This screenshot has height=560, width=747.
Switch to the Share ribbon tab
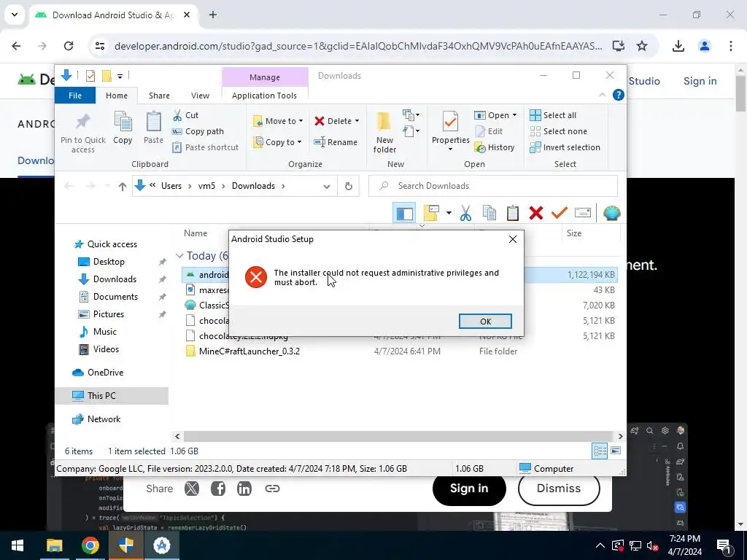tap(159, 96)
